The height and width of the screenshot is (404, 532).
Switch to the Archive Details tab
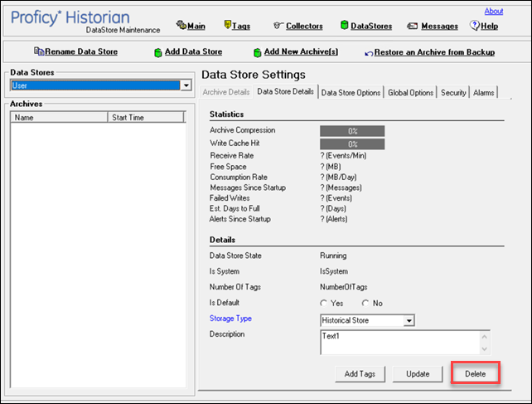pyautogui.click(x=226, y=92)
